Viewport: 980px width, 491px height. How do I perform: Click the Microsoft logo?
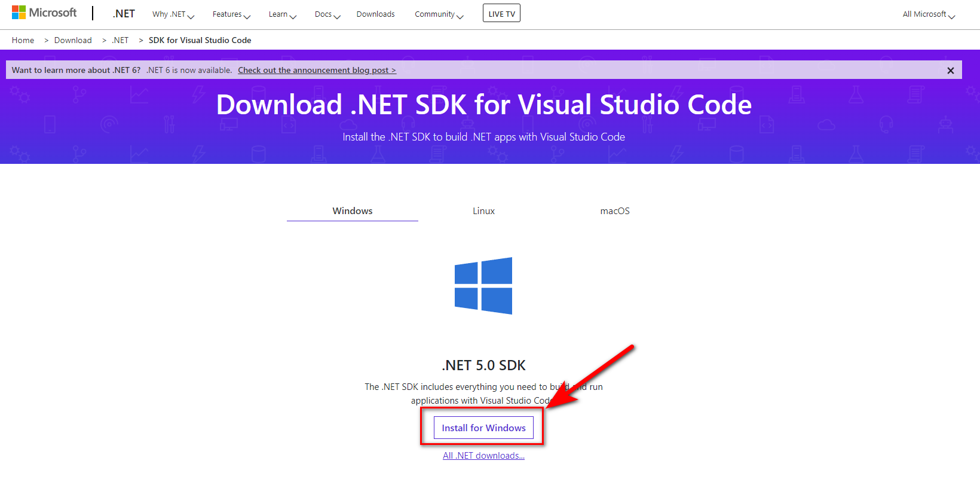44,13
